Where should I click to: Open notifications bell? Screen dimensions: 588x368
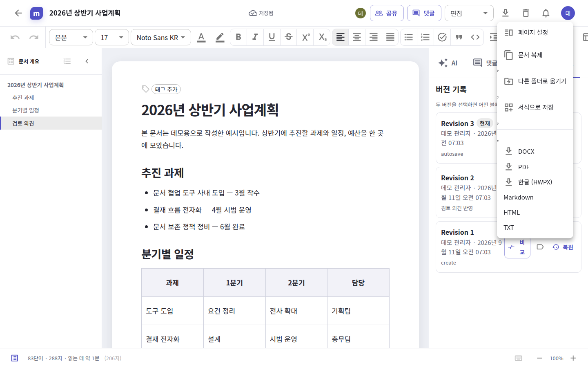coord(546,13)
